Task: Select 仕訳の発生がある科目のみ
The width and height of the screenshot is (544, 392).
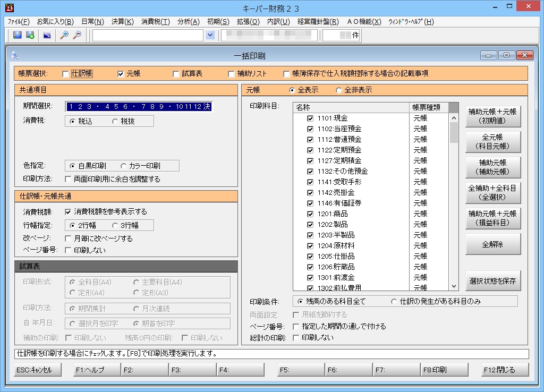Action: 394,302
